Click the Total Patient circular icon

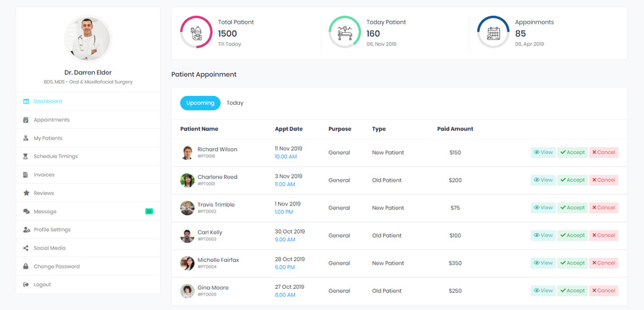(x=196, y=32)
